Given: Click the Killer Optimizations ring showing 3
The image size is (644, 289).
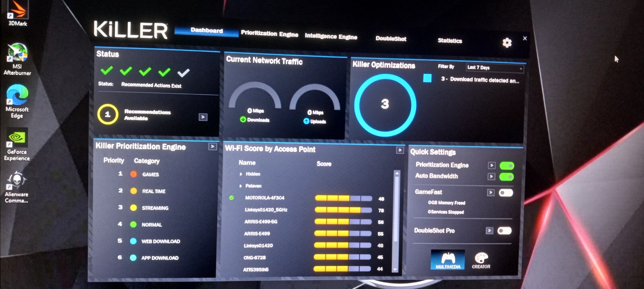Looking at the screenshot, I should tap(385, 105).
